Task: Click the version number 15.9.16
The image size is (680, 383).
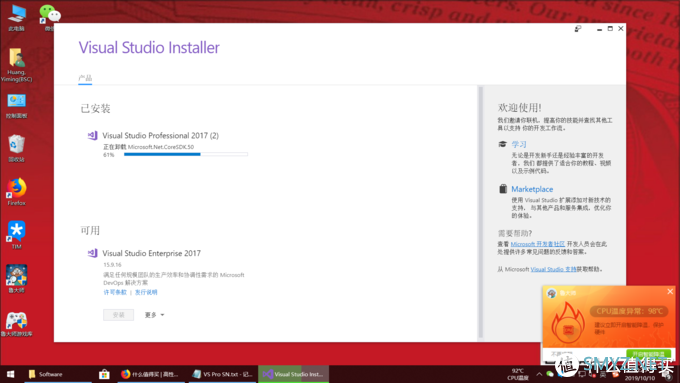Action: click(x=112, y=265)
